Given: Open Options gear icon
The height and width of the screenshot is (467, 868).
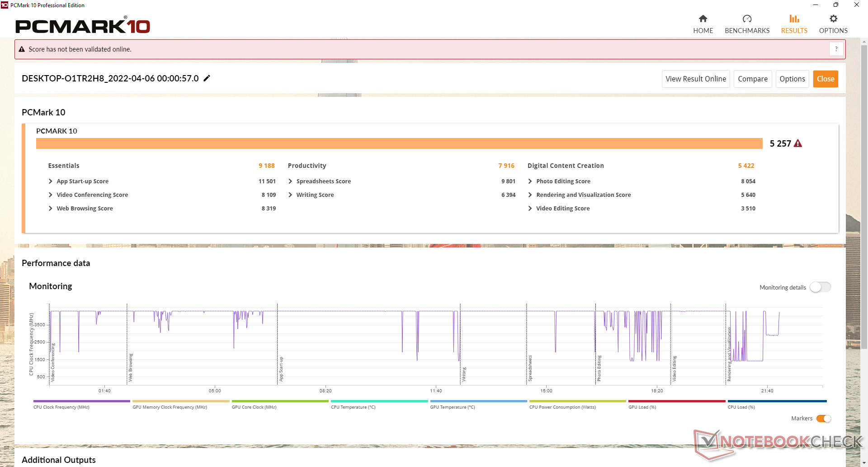Looking at the screenshot, I should click(833, 19).
